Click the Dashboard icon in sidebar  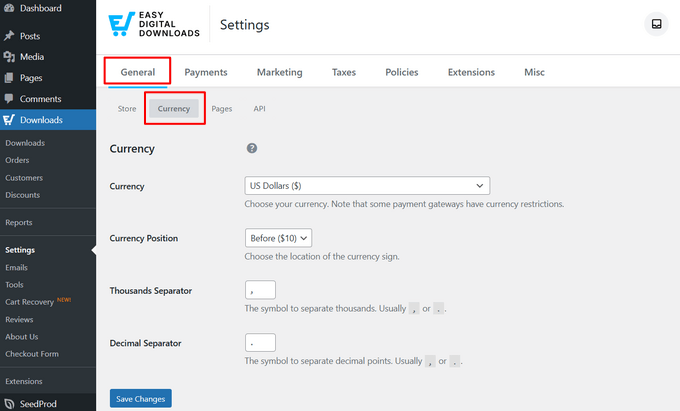coord(9,7)
